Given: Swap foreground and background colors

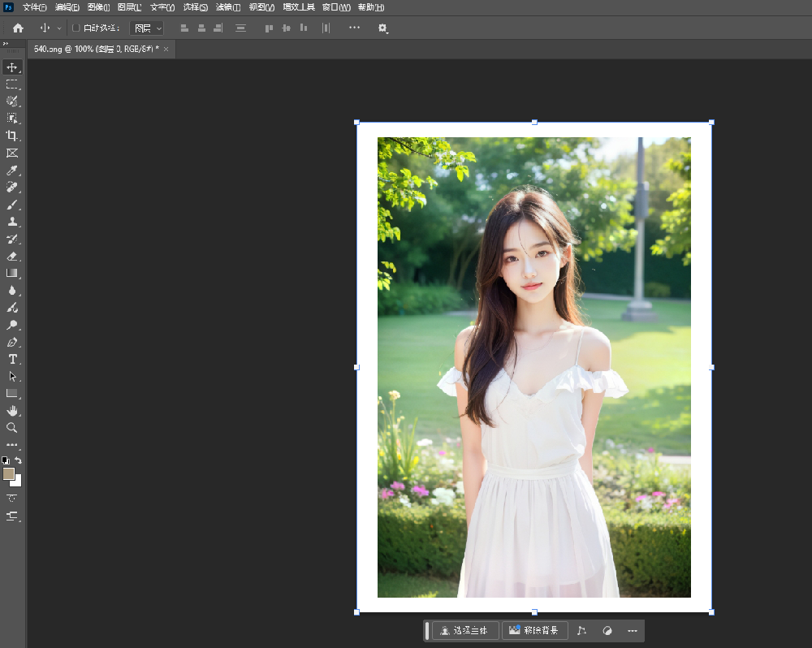Looking at the screenshot, I should click(x=19, y=460).
